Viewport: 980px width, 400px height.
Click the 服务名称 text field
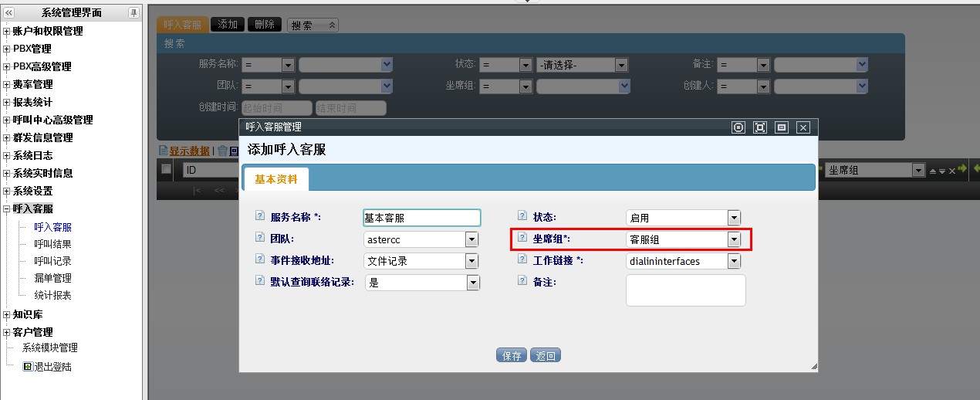[x=421, y=218]
